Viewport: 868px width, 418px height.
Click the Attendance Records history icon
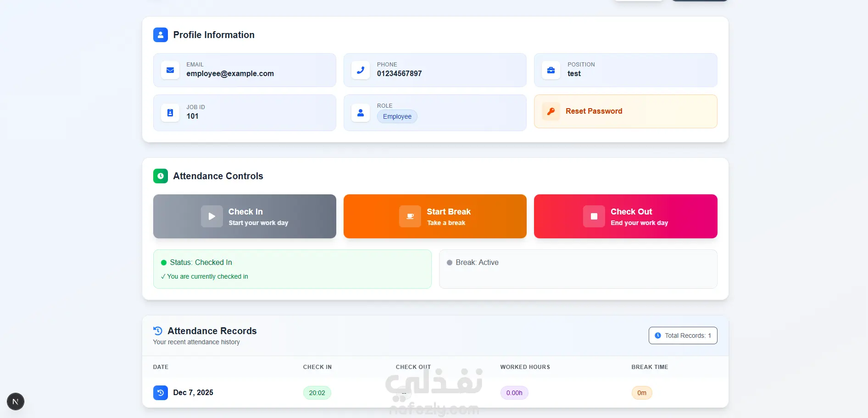click(x=158, y=331)
